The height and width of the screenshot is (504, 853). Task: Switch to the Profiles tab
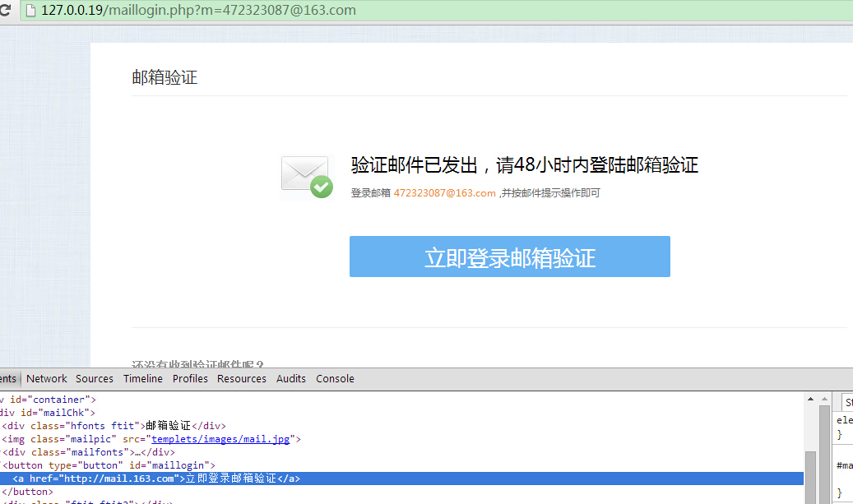190,378
